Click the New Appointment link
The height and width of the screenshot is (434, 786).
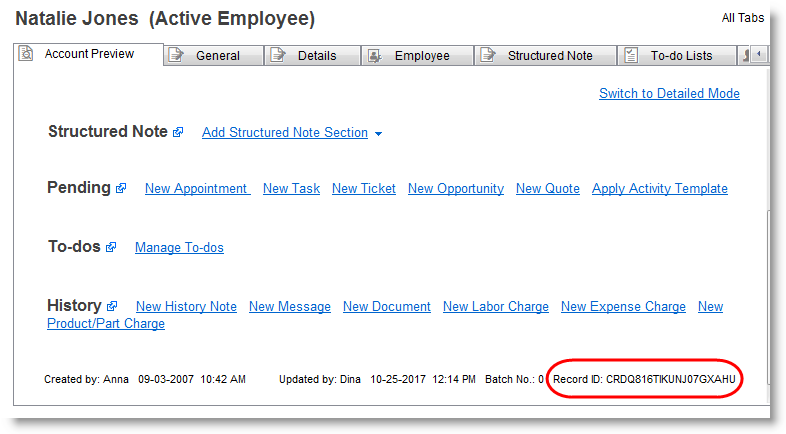tap(197, 188)
